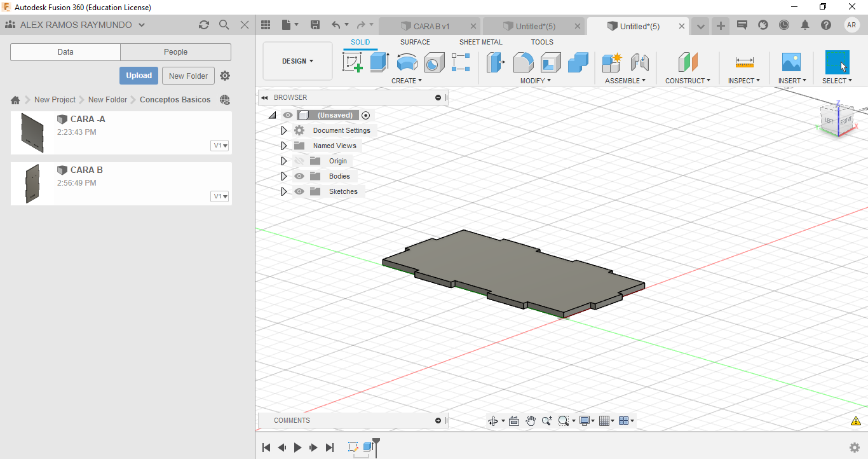Hide the Sketches folder
This screenshot has height=459, width=868.
299,191
